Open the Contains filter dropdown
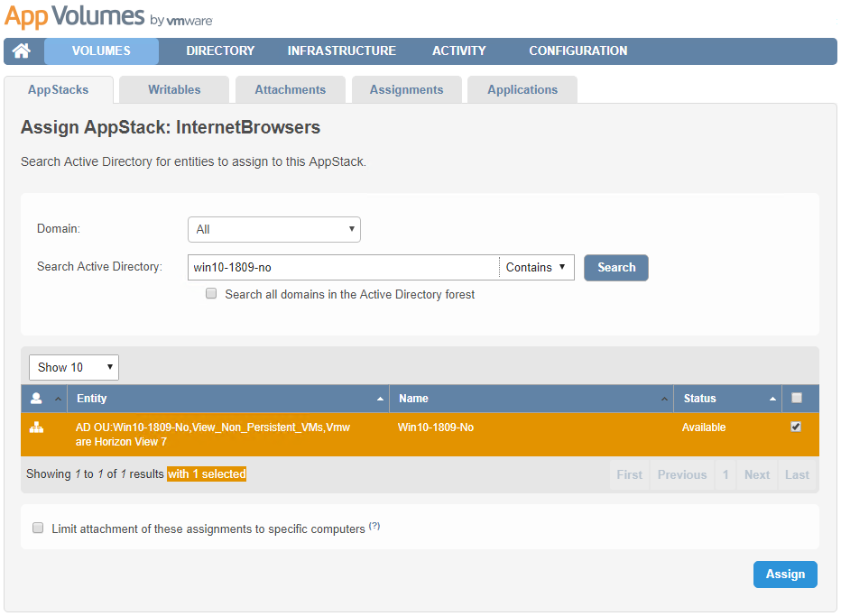841x616 pixels. [536, 267]
